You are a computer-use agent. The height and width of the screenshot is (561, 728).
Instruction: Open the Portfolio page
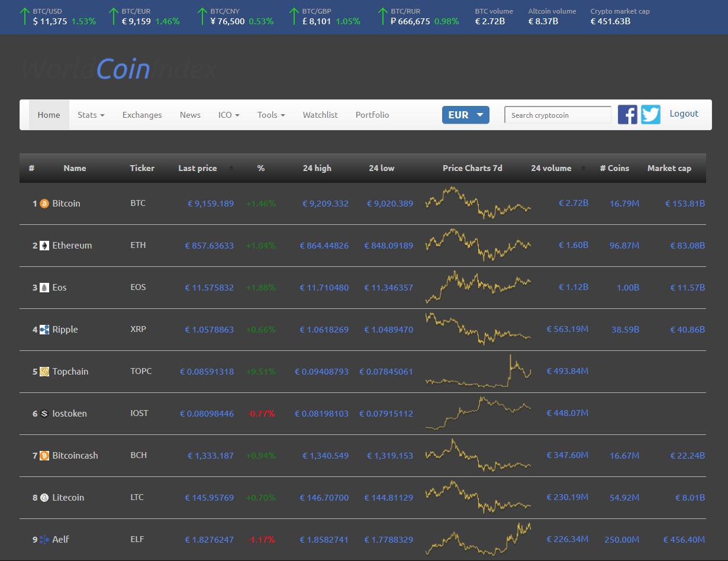click(x=372, y=115)
